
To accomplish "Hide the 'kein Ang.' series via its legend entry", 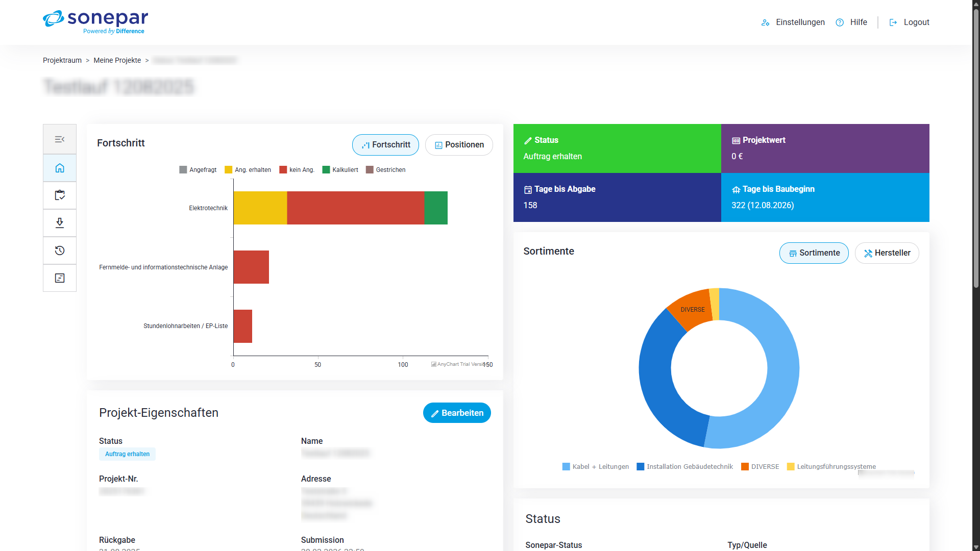I will click(x=297, y=170).
